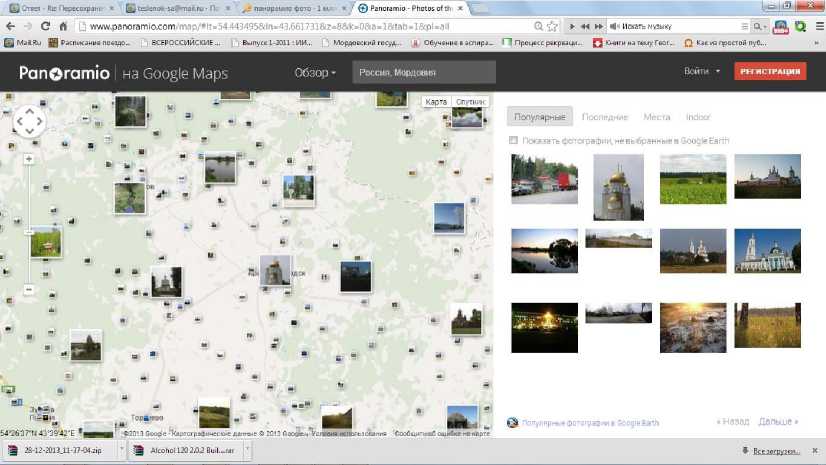Viewport: 826px width, 465px height.
Task: Click the Россия, Мордовия search field
Action: [x=424, y=73]
